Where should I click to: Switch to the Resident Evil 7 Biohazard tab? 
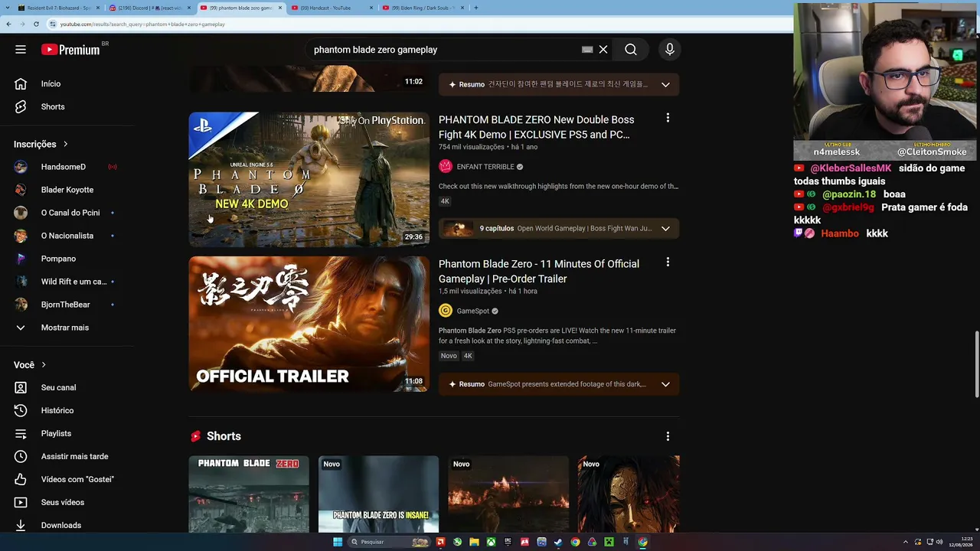[58, 8]
